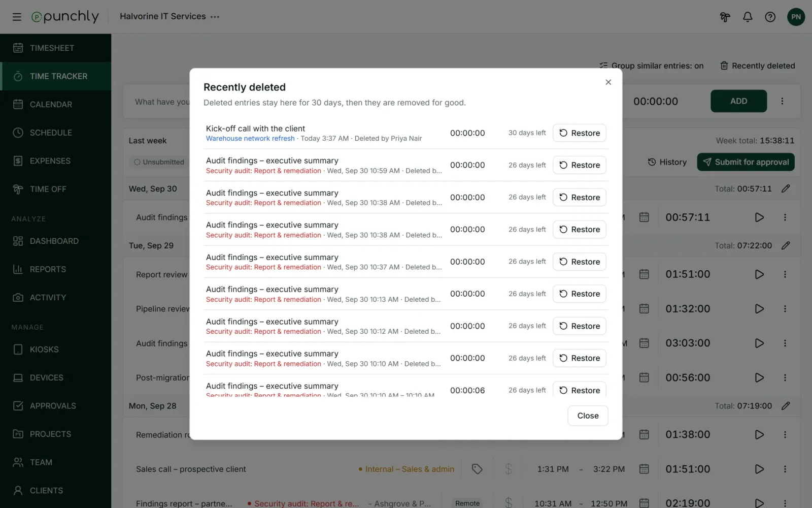Go to Timesheet in the sidebar

(x=56, y=48)
